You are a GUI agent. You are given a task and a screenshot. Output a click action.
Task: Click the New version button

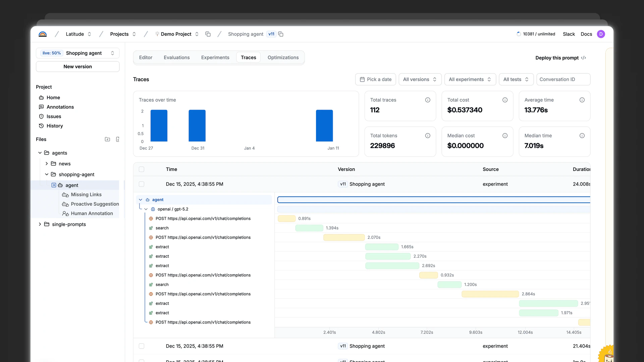[77, 66]
